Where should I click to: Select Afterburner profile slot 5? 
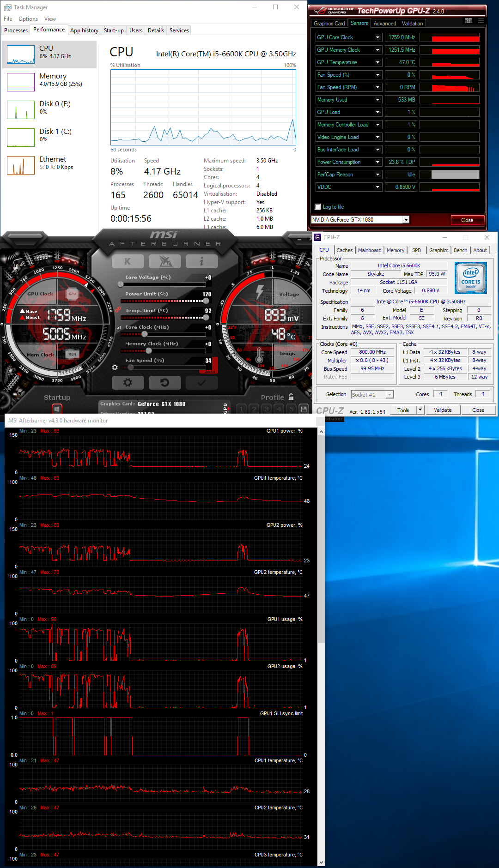tap(292, 409)
